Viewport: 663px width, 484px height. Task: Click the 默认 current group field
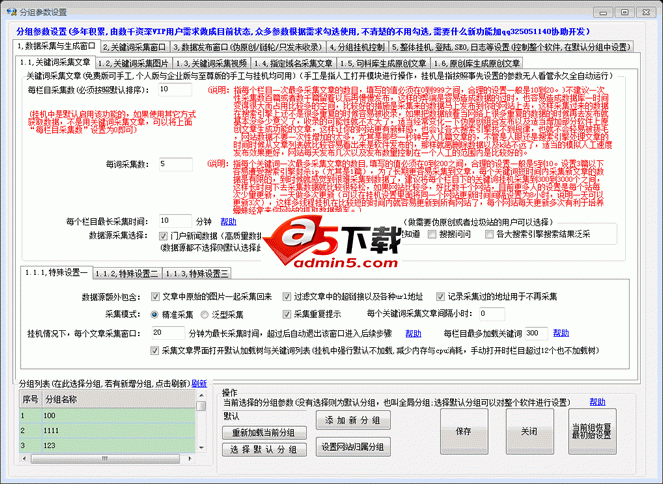click(x=265, y=416)
